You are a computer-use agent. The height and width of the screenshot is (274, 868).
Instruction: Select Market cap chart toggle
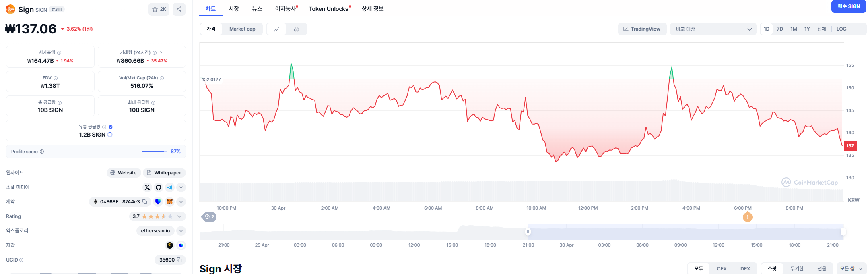coord(242,29)
